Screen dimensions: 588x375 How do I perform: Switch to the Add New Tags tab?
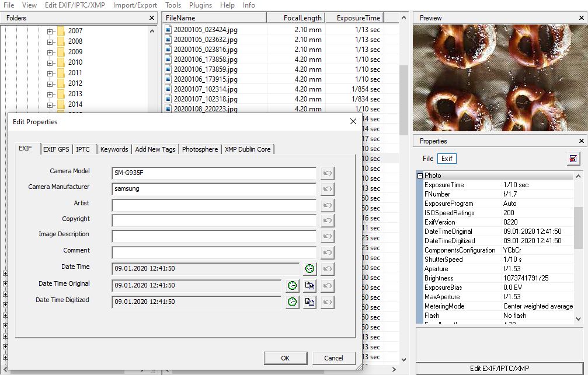pos(155,149)
